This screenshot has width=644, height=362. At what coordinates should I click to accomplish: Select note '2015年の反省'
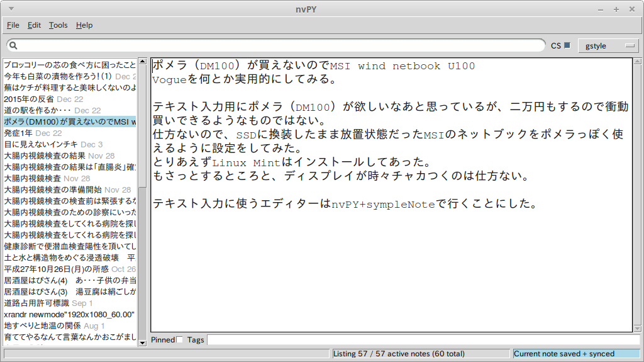[70, 99]
